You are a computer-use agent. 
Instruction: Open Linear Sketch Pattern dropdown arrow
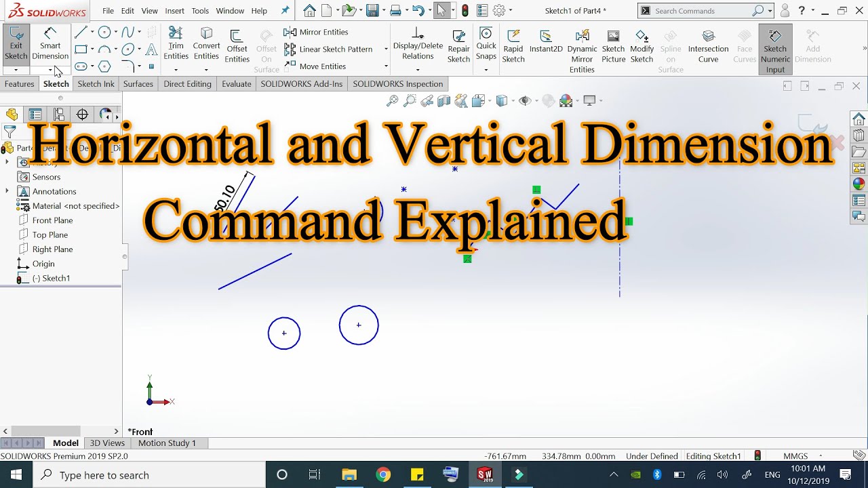coord(386,49)
